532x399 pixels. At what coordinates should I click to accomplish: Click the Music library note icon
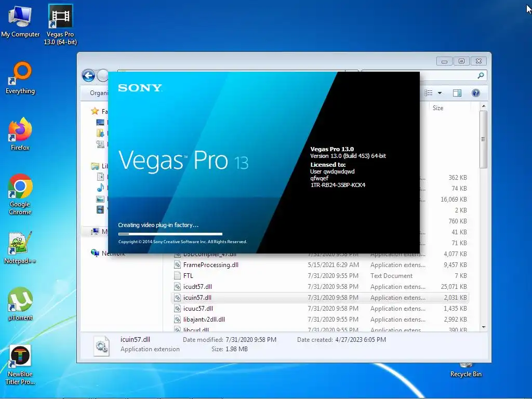pyautogui.click(x=100, y=188)
